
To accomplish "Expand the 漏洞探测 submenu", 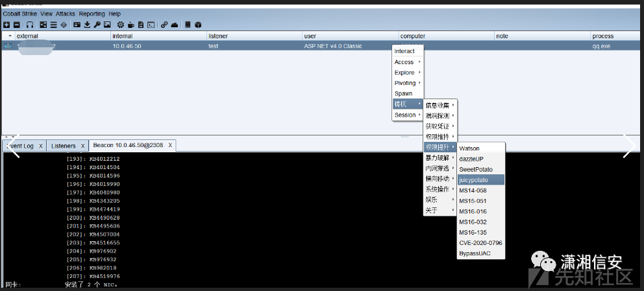I will (440, 116).
